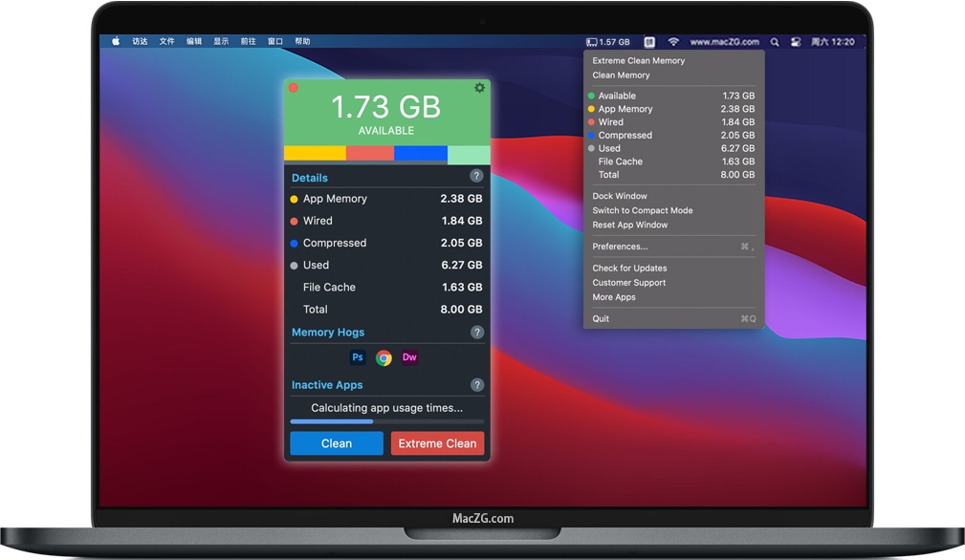Click the Photoshop icon under Memory Hogs
Viewport: 965px width, 560px height.
[x=358, y=357]
